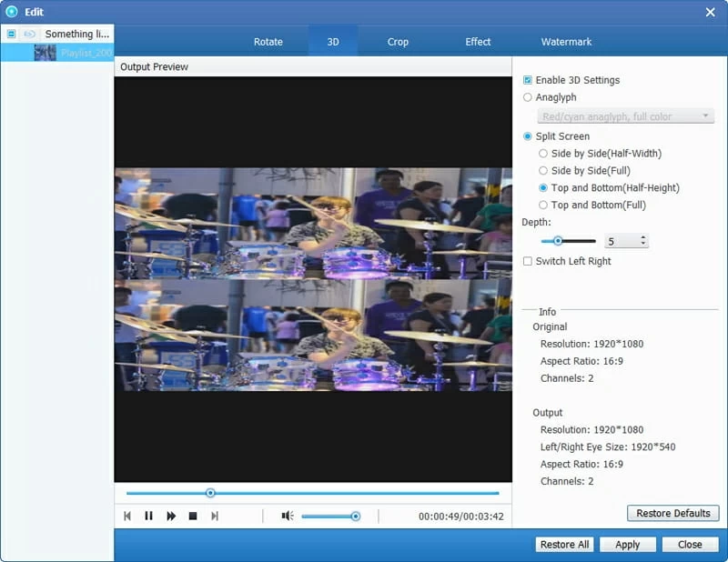Screen dimensions: 728x562
Task: Click the app logo in title bar
Action: [12, 12]
